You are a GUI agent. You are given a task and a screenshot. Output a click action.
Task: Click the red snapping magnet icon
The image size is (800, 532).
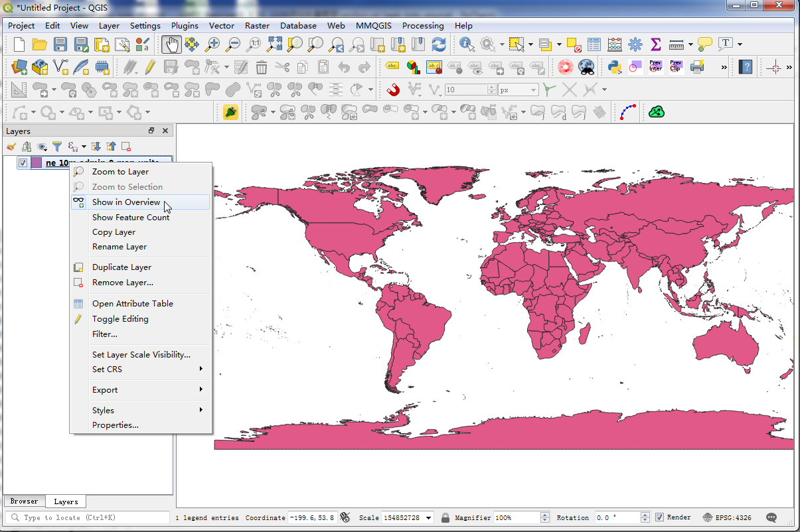click(393, 89)
